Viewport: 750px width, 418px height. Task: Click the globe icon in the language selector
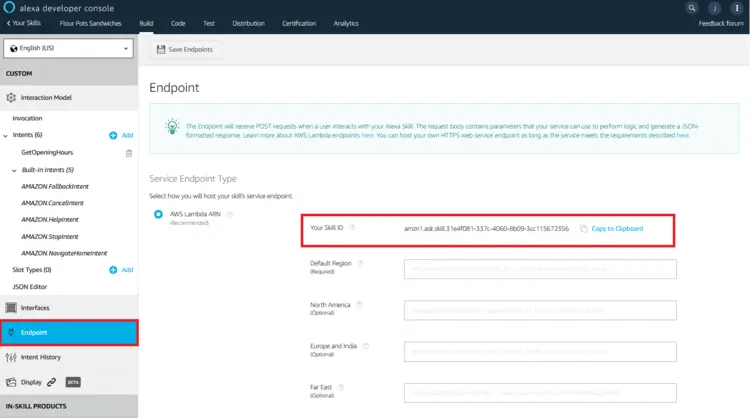tap(13, 48)
